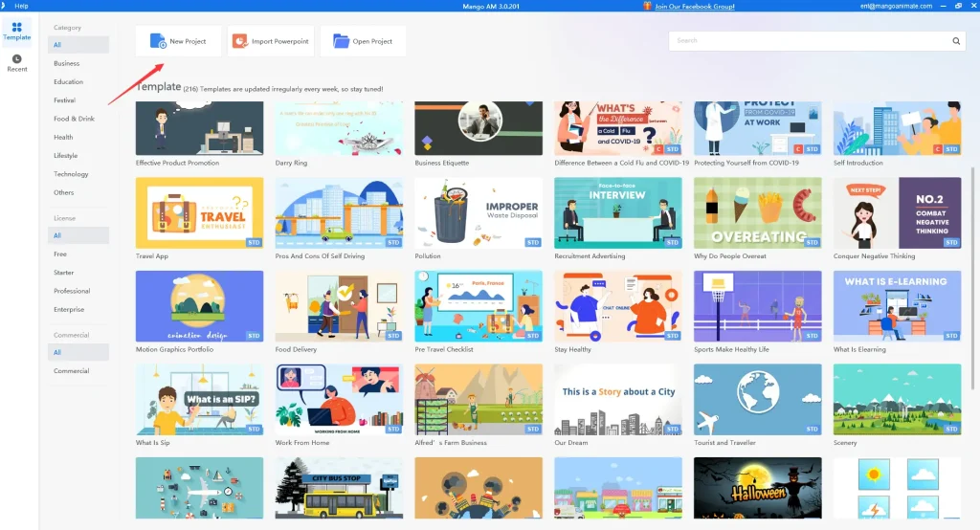Select the Food Delivery template
Image resolution: width=980 pixels, height=530 pixels.
[x=339, y=306]
